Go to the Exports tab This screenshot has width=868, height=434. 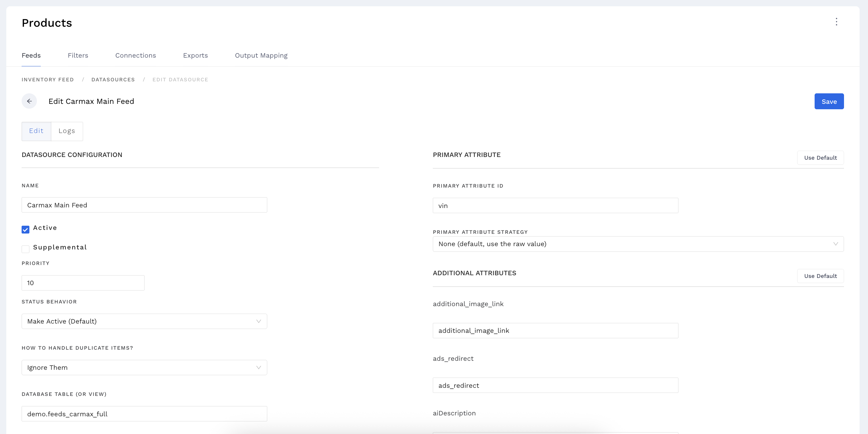(x=196, y=55)
